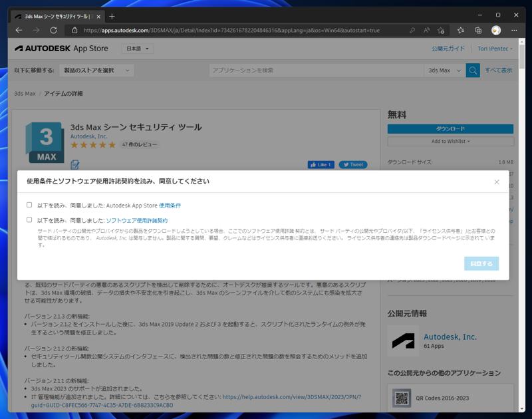
Task: Click the Autodesk publisher logo thumbnail
Action: coord(403,341)
